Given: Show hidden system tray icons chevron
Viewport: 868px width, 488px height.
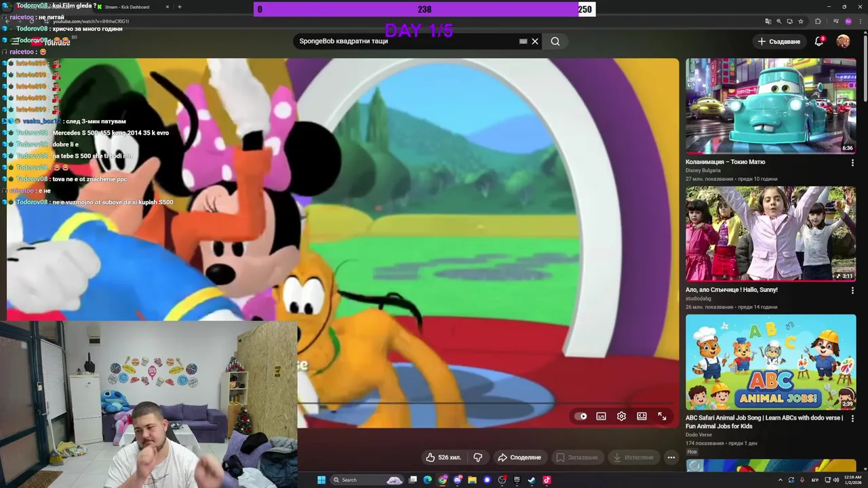Looking at the screenshot, I should click(781, 480).
